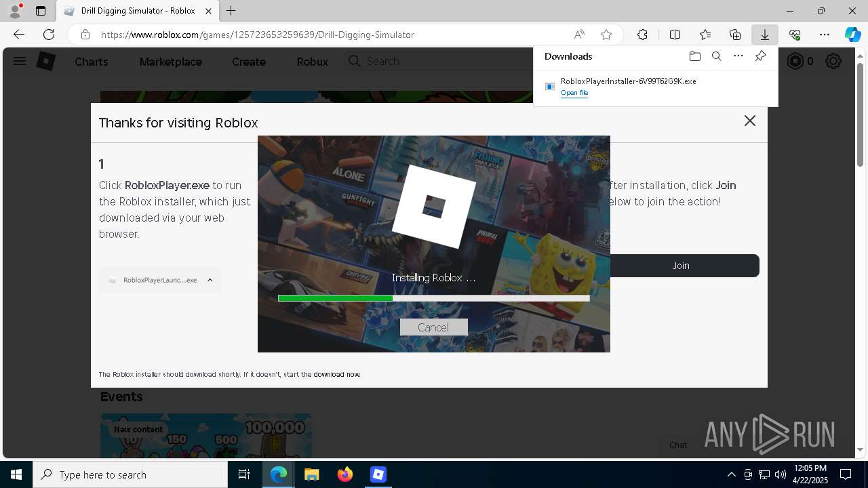
Task: Open Roblox settings gear icon
Action: coord(833,61)
